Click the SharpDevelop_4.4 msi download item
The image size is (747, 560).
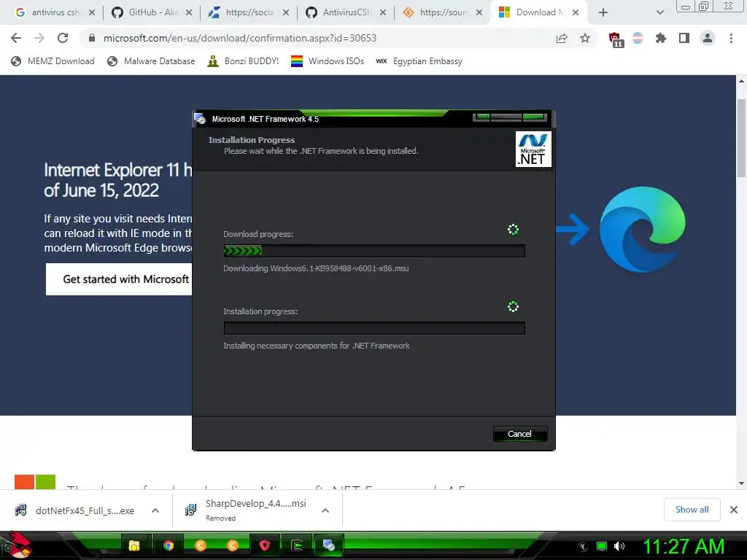click(x=246, y=510)
